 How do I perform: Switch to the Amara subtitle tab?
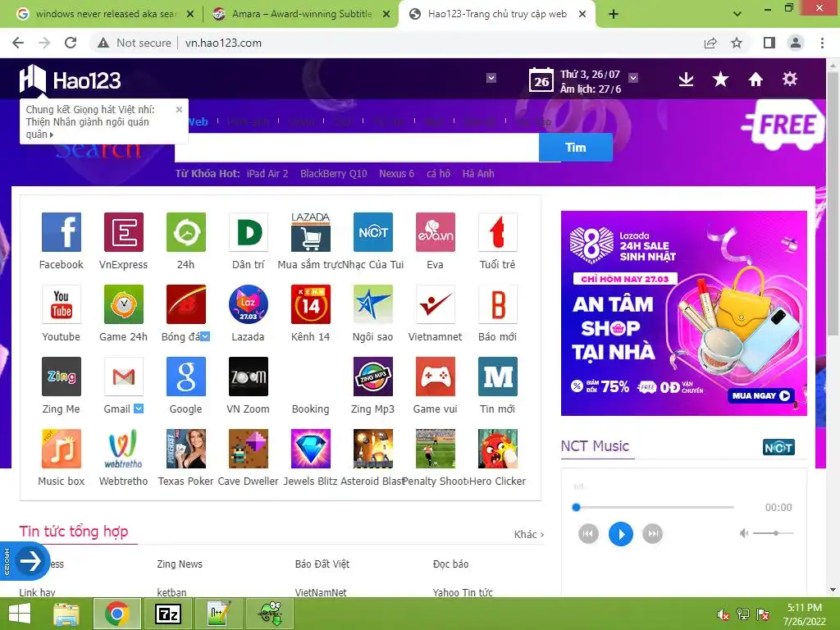point(301,14)
